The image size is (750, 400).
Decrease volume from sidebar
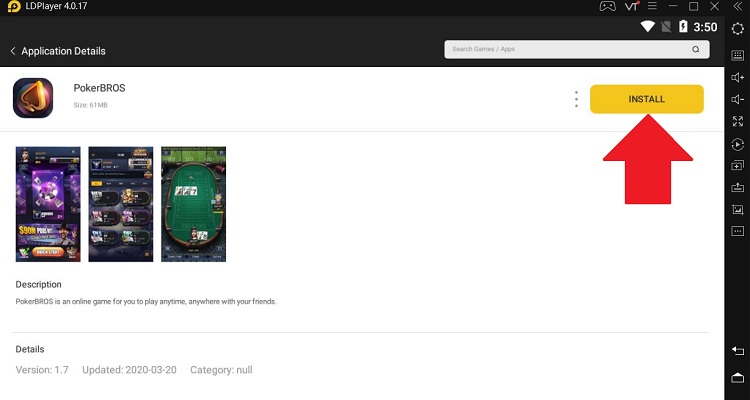[738, 100]
